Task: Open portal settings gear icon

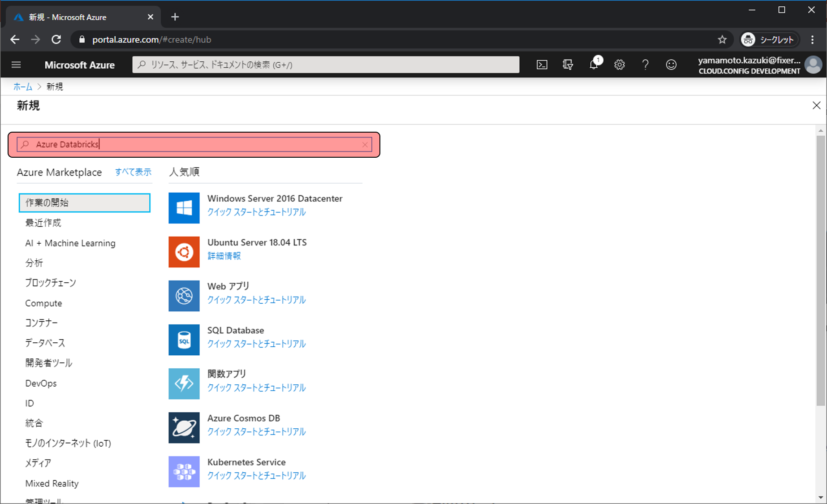Action: click(619, 65)
